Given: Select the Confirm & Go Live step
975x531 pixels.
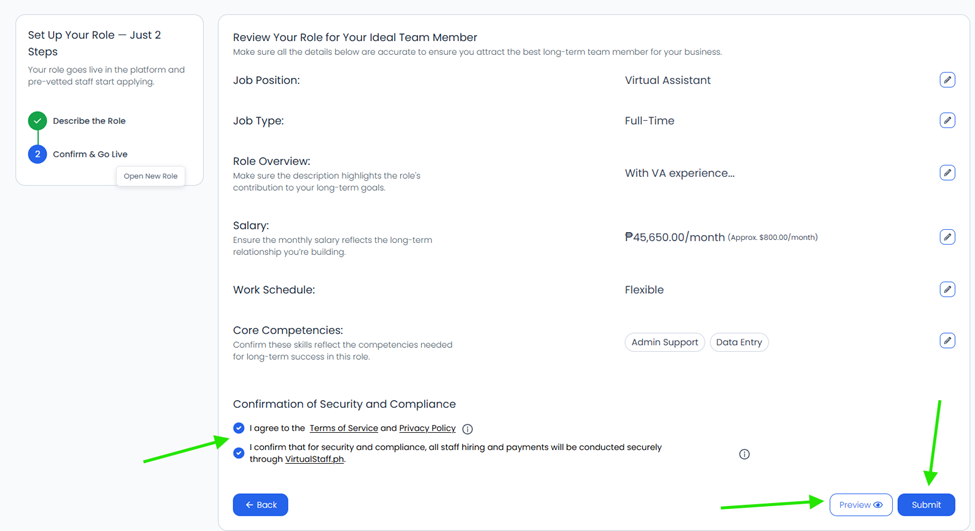Looking at the screenshot, I should [90, 154].
